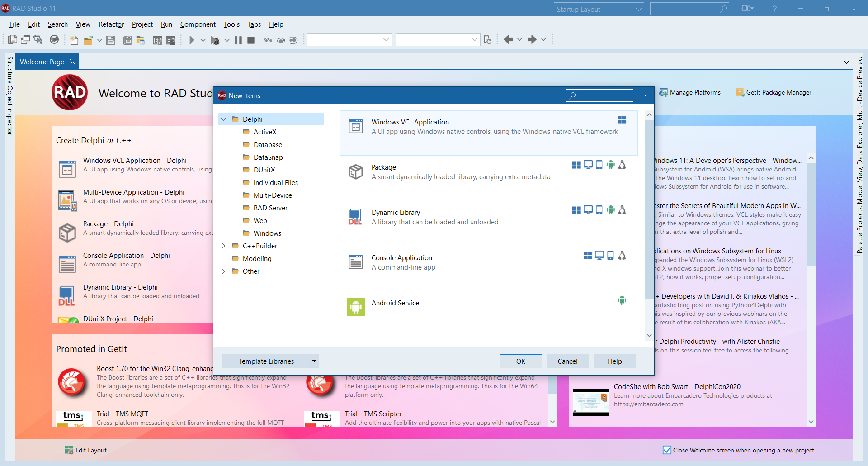Expand the Other tree node
The width and height of the screenshot is (868, 466).
point(223,271)
